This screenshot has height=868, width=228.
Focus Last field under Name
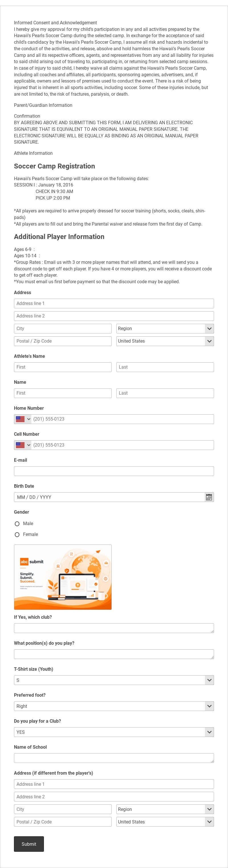coord(165,393)
